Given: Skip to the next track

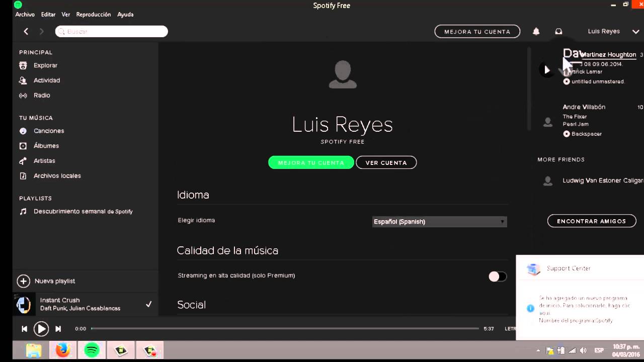Looking at the screenshot, I should point(58,329).
